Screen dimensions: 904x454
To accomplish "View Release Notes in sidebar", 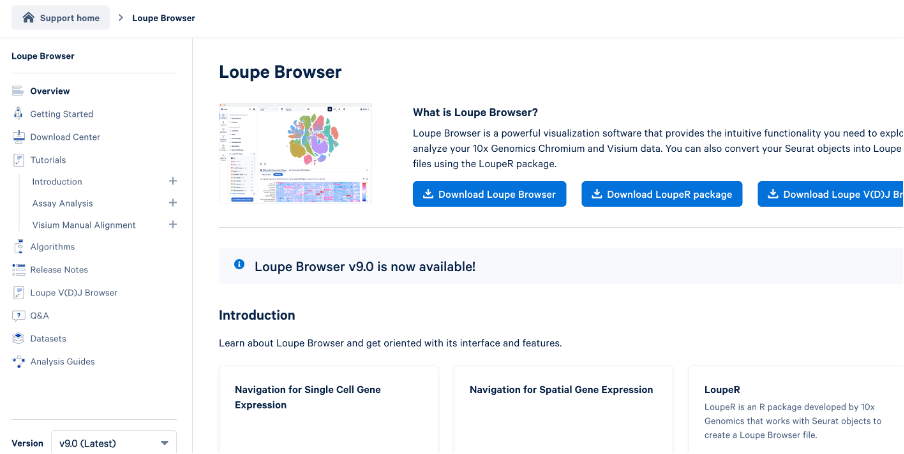I will 59,269.
